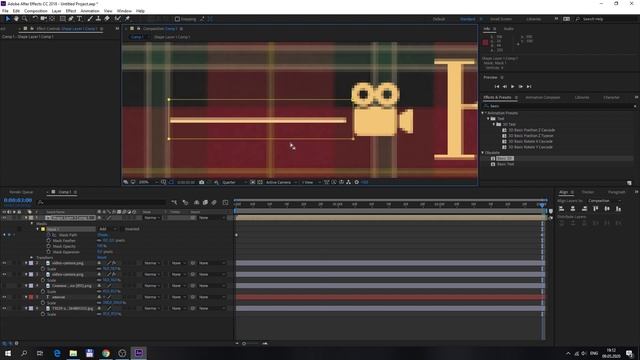Image resolution: width=640 pixels, height=360 pixels.
Task: Collapse the Mask 1 properties twirl
Action: [38, 229]
